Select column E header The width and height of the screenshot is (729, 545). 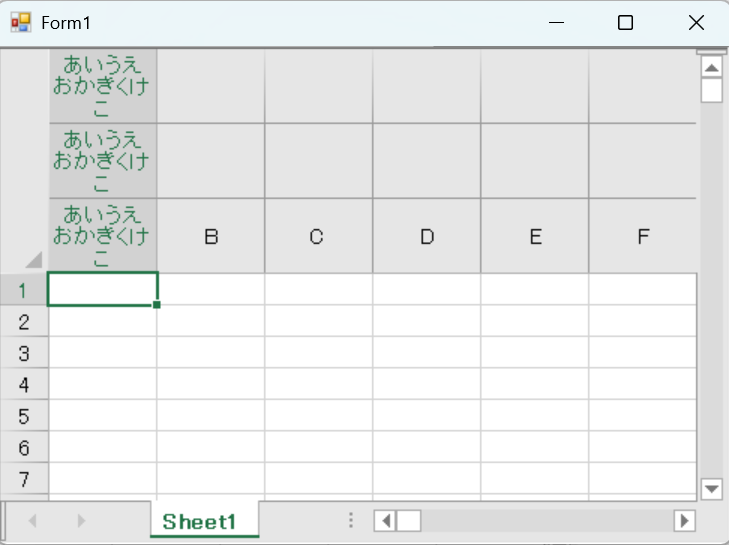pos(535,236)
